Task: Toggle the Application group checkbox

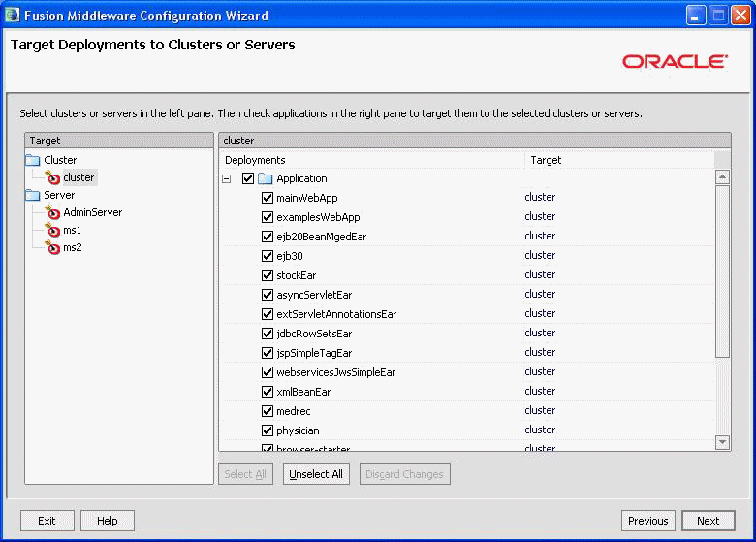Action: click(x=248, y=179)
